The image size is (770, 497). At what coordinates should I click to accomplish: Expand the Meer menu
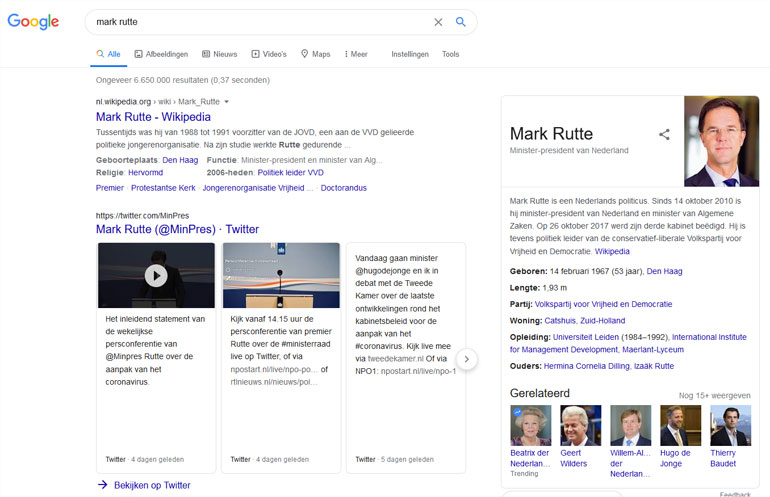pos(356,54)
